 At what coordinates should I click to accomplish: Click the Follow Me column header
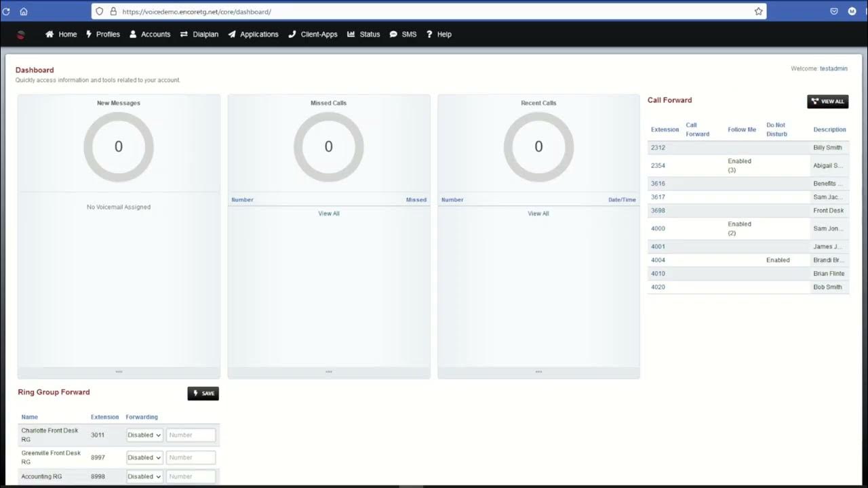tap(742, 129)
